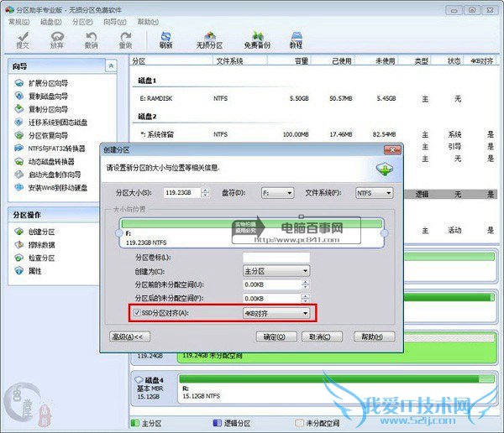Click the 逻辑分区 legend swatch
The height and width of the screenshot is (433, 504).
point(218,423)
